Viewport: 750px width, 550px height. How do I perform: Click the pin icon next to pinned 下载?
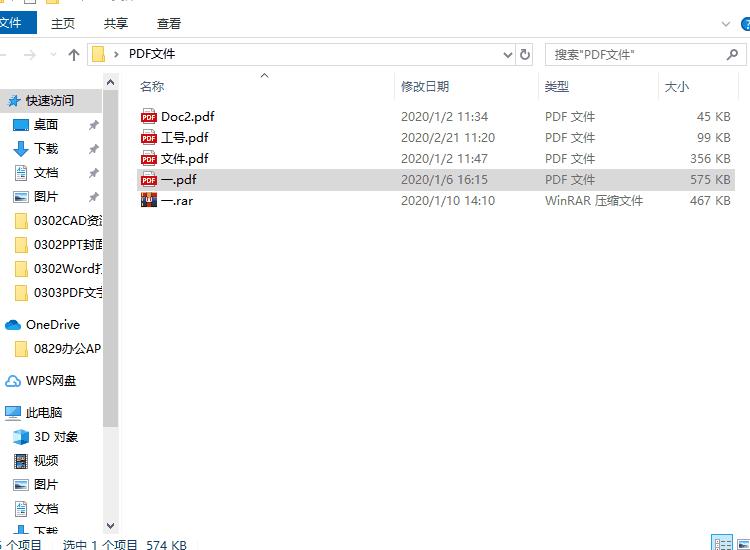point(93,149)
